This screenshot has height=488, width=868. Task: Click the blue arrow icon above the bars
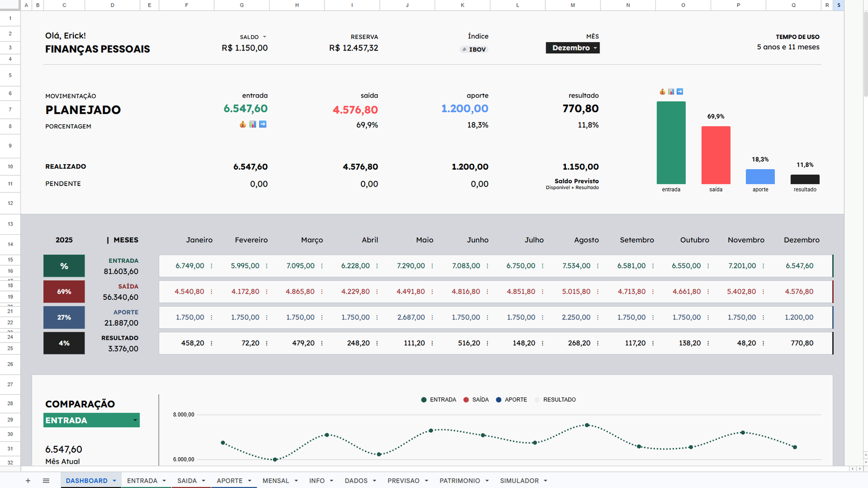680,92
